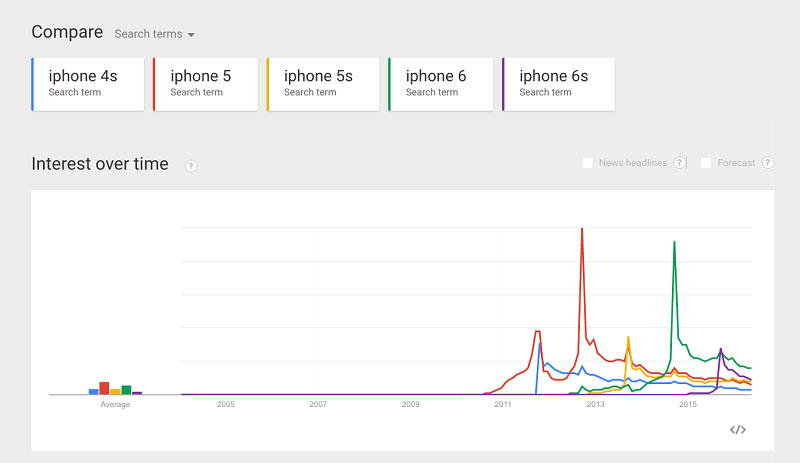Click the tall green peak in chart
800x463 pixels.
pyautogui.click(x=675, y=244)
